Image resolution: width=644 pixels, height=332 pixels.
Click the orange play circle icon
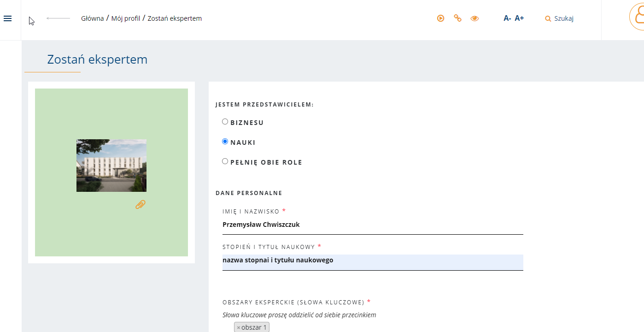point(441,18)
